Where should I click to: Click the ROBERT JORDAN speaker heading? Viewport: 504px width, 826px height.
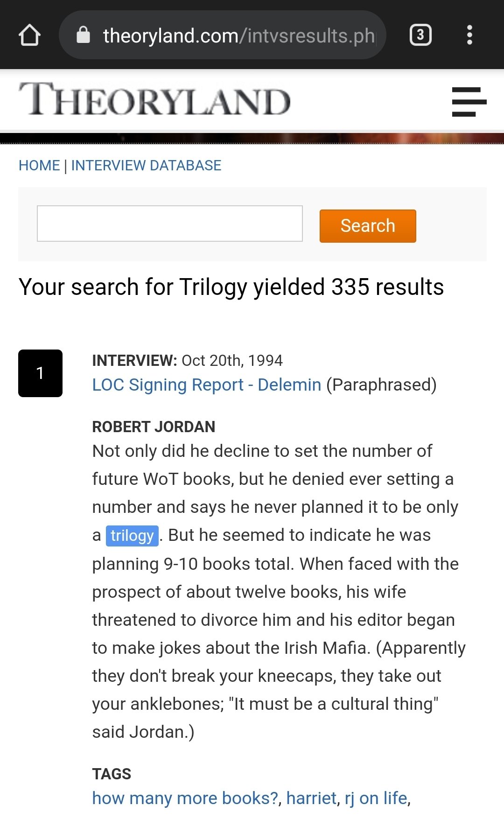(x=154, y=427)
